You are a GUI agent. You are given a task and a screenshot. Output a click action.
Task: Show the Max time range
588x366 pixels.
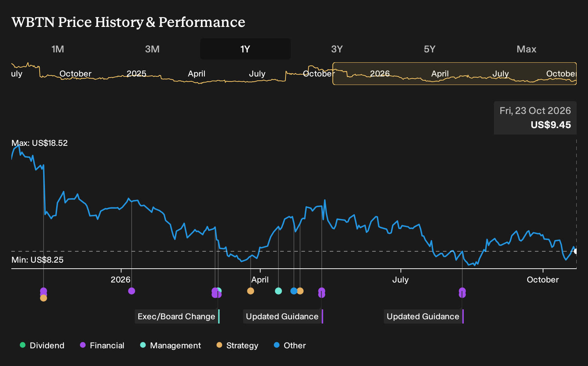point(526,49)
